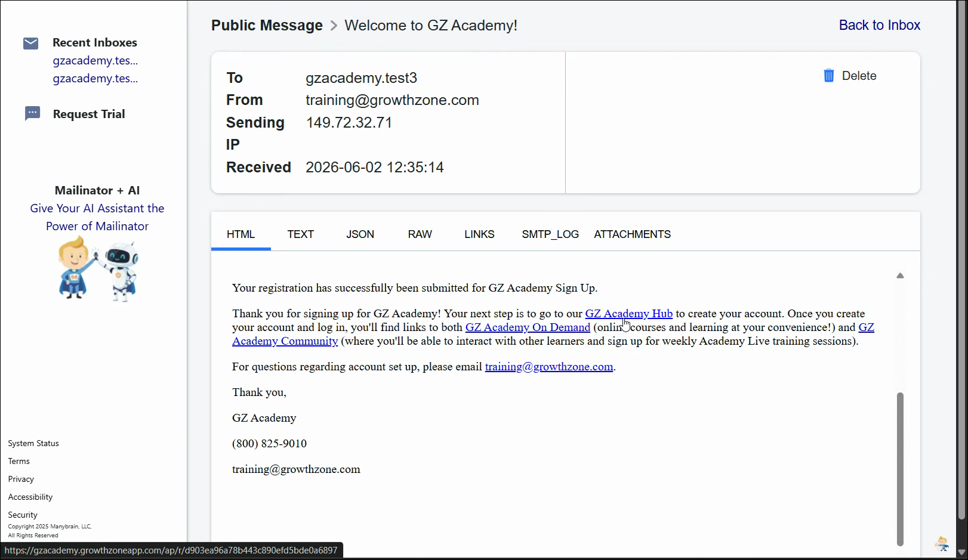
Task: Open the GZ Academy On Demand link
Action: [528, 327]
